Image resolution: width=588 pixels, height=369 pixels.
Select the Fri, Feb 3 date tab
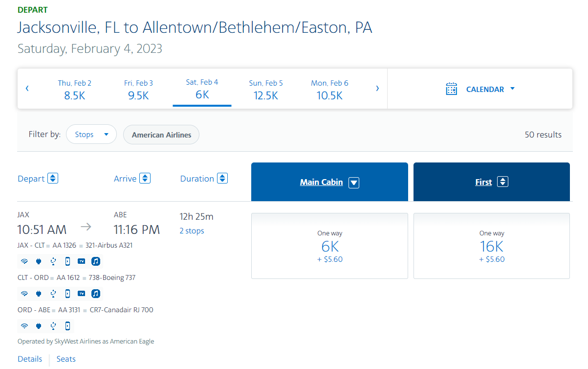pyautogui.click(x=138, y=89)
